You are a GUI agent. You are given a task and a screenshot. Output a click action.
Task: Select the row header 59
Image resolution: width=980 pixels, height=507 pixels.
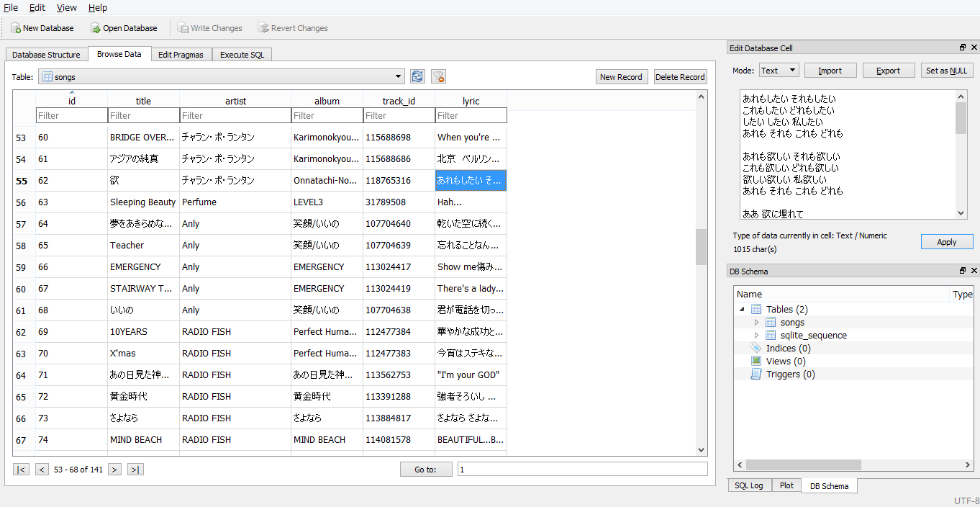pyautogui.click(x=24, y=267)
